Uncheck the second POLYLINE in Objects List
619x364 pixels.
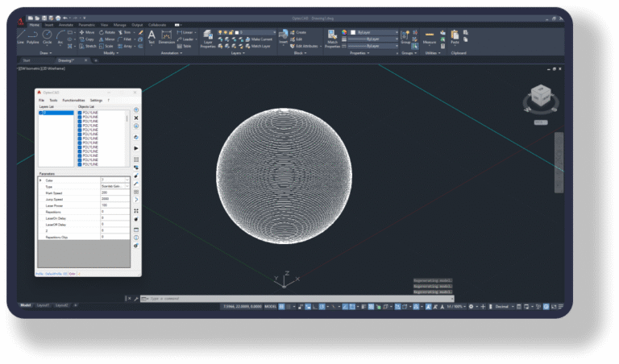(x=80, y=117)
